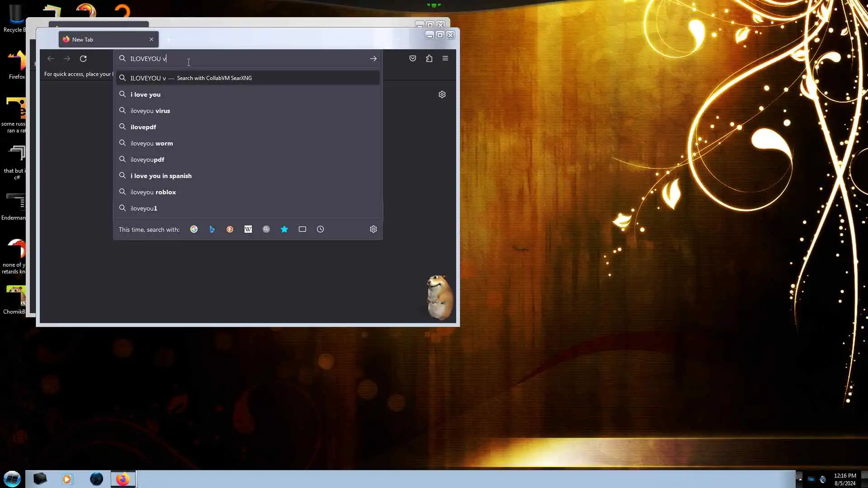Open Save to Pocket button
The image size is (868, 488).
click(x=413, y=59)
